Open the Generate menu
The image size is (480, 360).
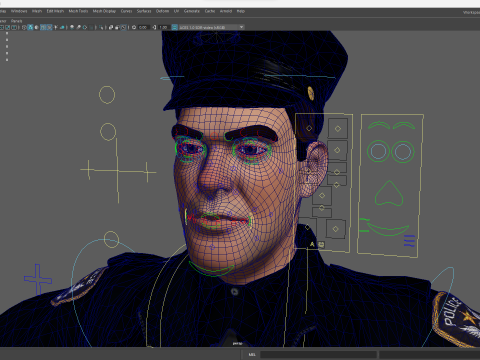coord(192,11)
